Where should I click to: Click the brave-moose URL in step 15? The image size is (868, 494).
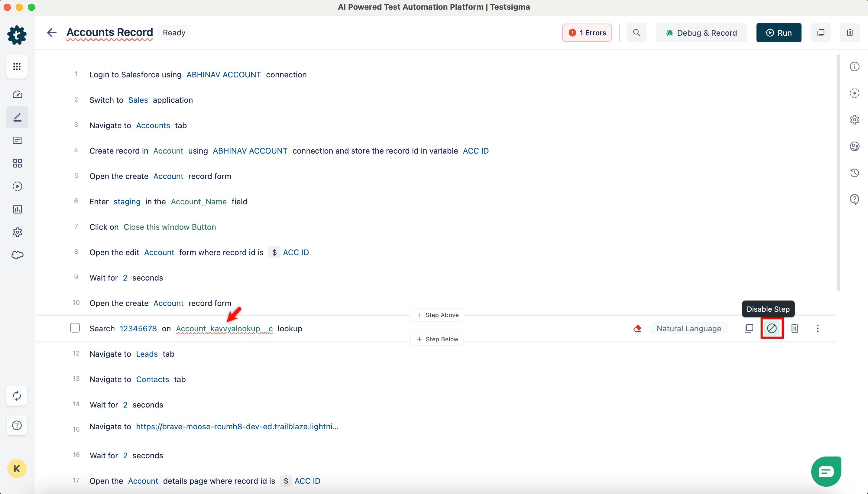(237, 427)
